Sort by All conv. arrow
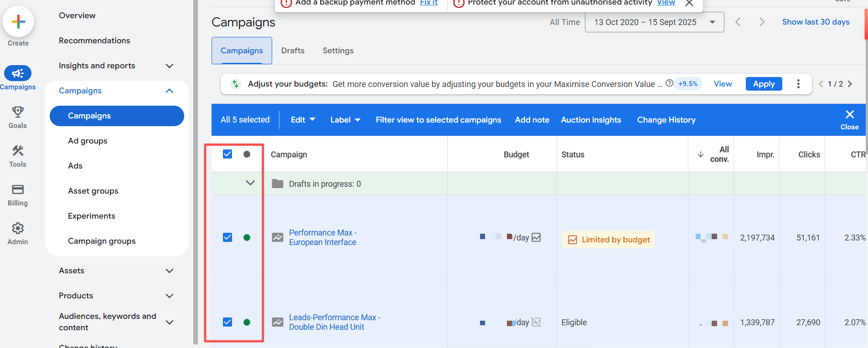This screenshot has height=348, width=868. (x=701, y=154)
